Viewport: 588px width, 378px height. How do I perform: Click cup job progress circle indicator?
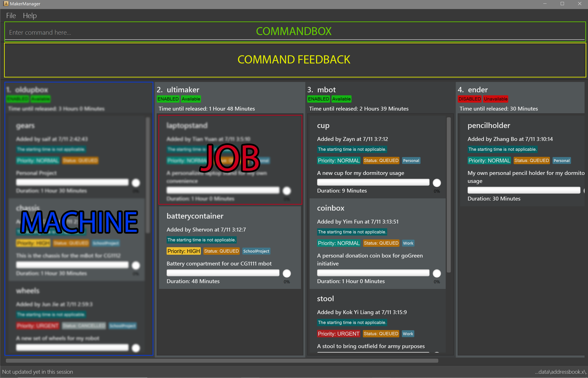[x=437, y=183]
